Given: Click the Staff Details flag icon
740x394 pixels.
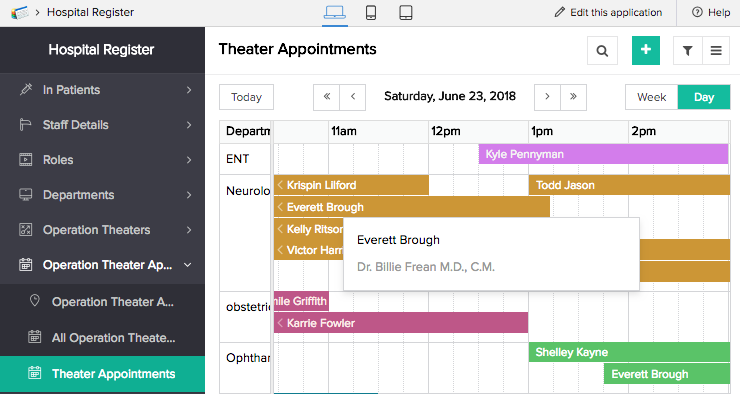Looking at the screenshot, I should pos(25,125).
